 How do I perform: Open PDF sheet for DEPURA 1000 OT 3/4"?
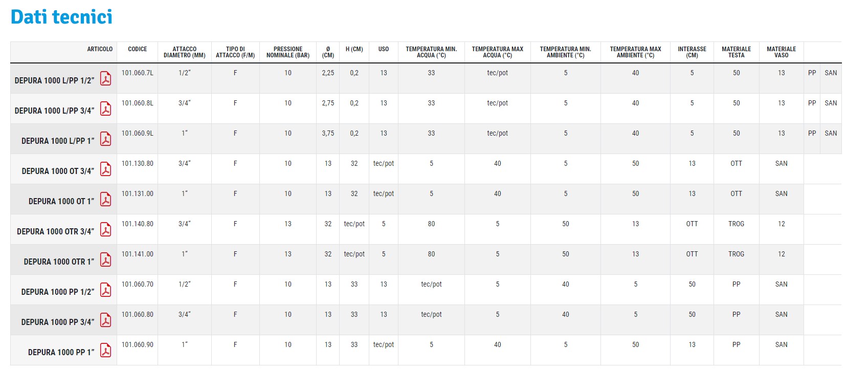(105, 169)
